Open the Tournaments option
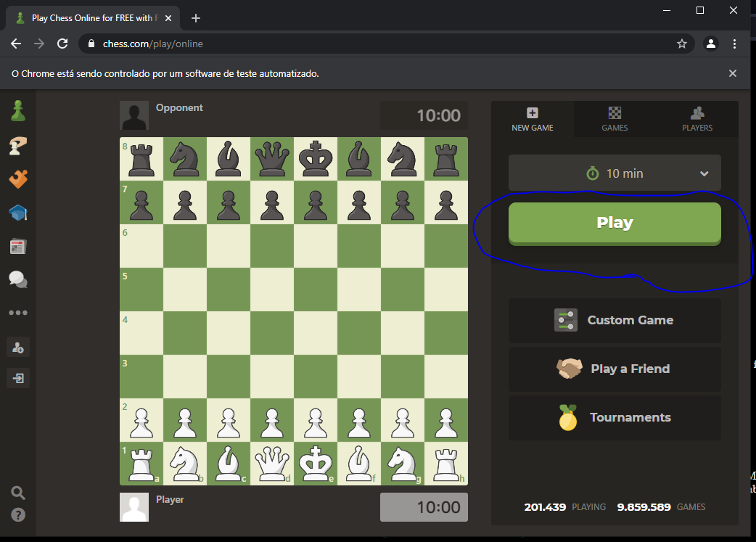 click(615, 417)
